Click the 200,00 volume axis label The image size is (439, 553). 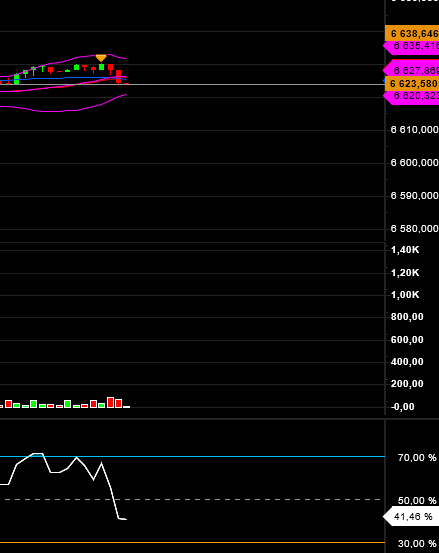tap(407, 384)
